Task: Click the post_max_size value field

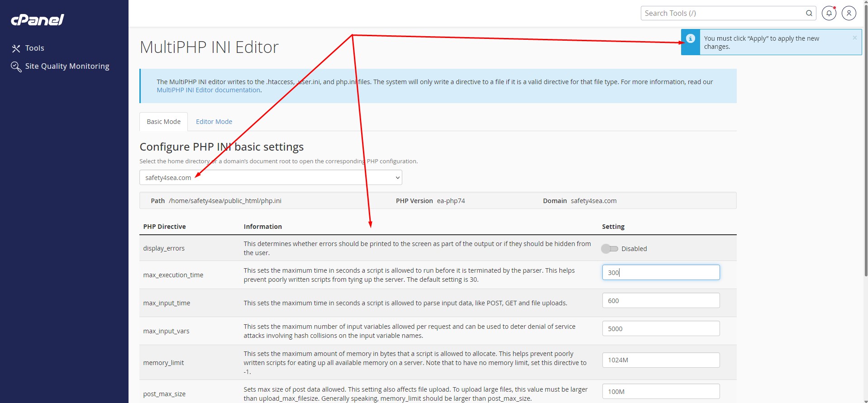Action: 660,392
